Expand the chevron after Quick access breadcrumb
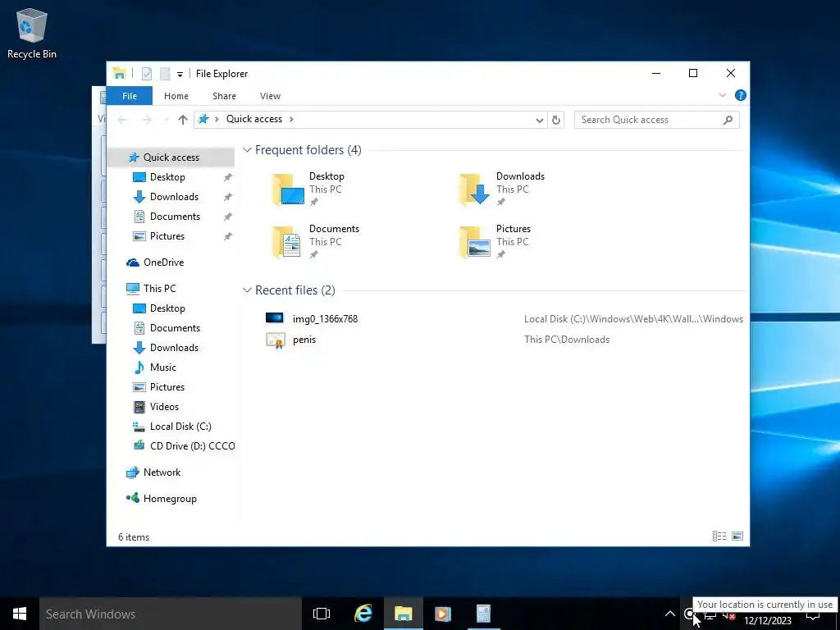The height and width of the screenshot is (630, 840). 291,119
